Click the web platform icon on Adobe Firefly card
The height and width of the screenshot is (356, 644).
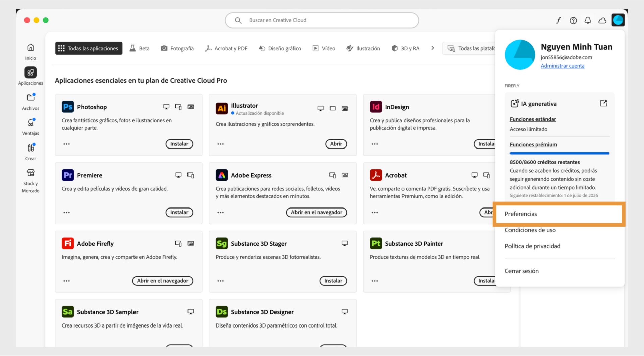191,243
